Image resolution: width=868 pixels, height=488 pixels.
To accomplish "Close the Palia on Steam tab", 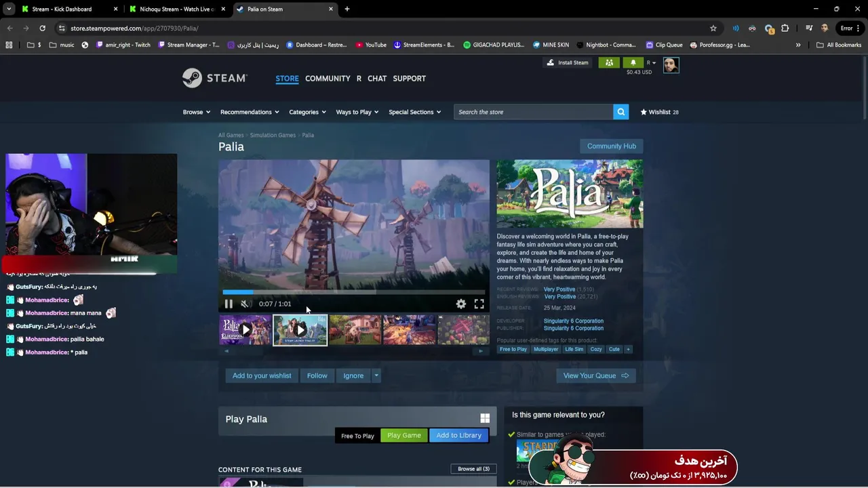I will (x=331, y=9).
